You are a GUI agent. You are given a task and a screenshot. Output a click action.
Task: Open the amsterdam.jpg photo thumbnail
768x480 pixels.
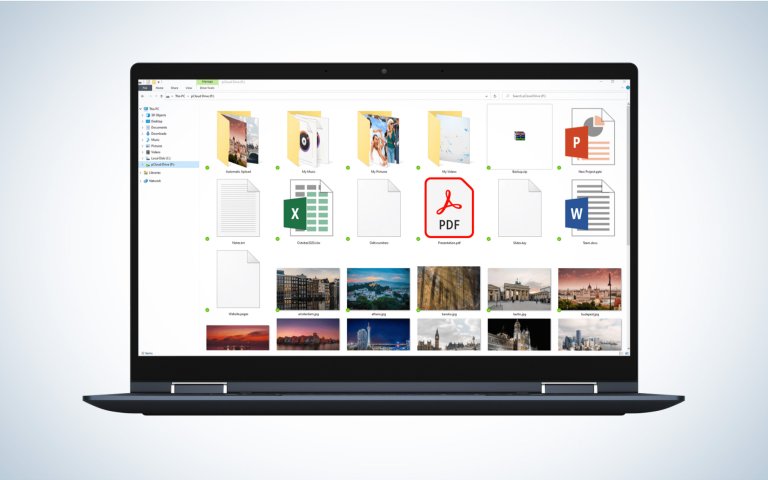[308, 288]
